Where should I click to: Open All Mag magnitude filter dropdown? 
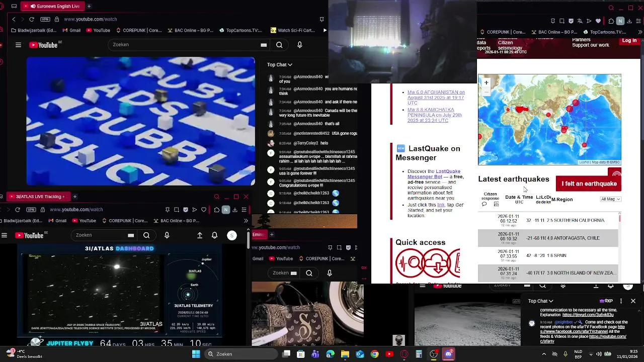611,199
